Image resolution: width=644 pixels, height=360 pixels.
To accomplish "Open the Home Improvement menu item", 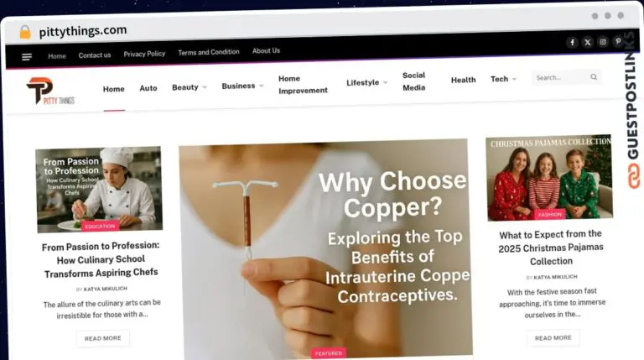I will pyautogui.click(x=303, y=84).
